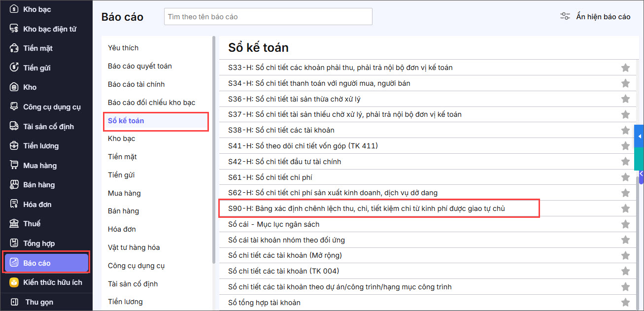Open Sổ tổng hợp tài khoản report
Viewport: 644px width, 311px height.
coord(264,302)
